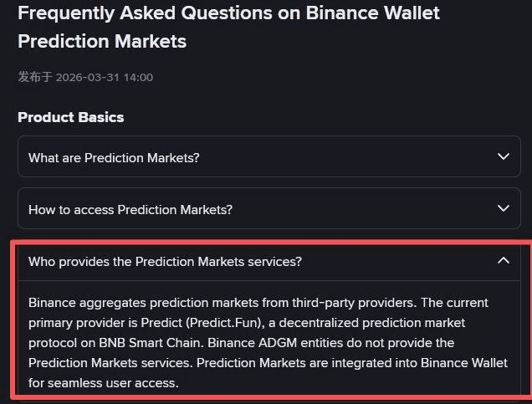Viewport: 532px width, 404px height.
Task: Click the title's second line "Prediction Markets"
Action: coord(102,41)
